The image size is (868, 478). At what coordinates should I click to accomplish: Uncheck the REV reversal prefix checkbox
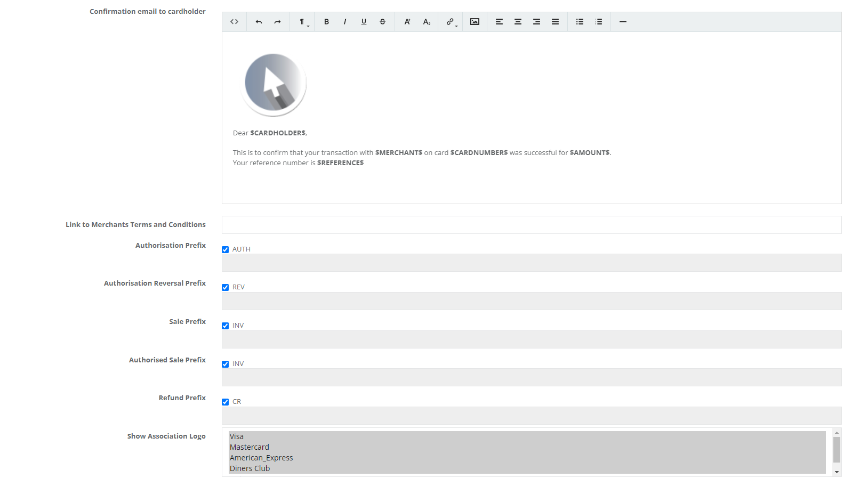click(x=226, y=287)
